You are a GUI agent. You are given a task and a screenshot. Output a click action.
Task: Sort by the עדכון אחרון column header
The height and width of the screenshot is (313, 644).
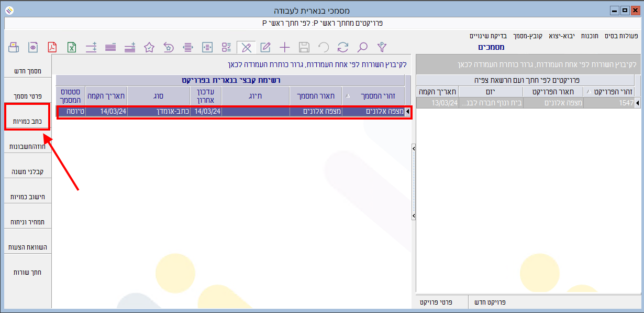[x=206, y=96]
